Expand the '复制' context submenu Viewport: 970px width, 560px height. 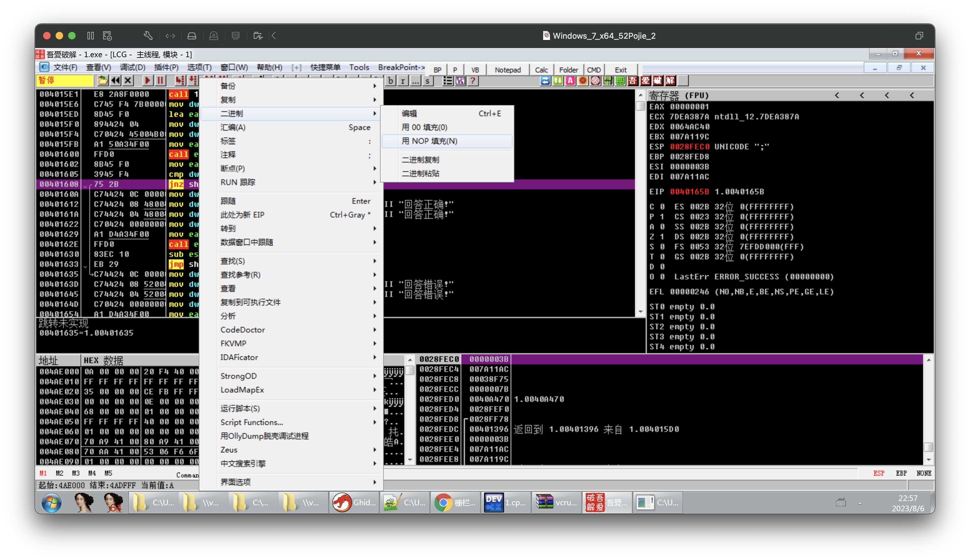(292, 100)
